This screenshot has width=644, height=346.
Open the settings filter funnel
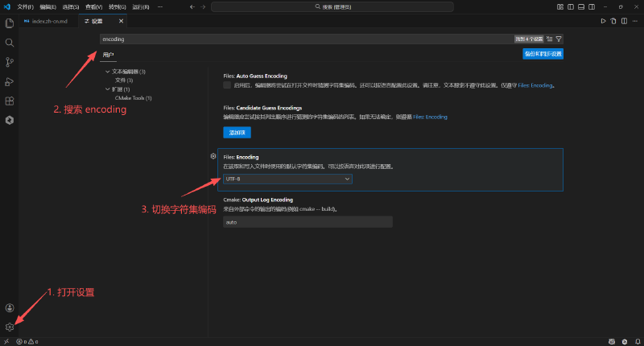(559, 39)
